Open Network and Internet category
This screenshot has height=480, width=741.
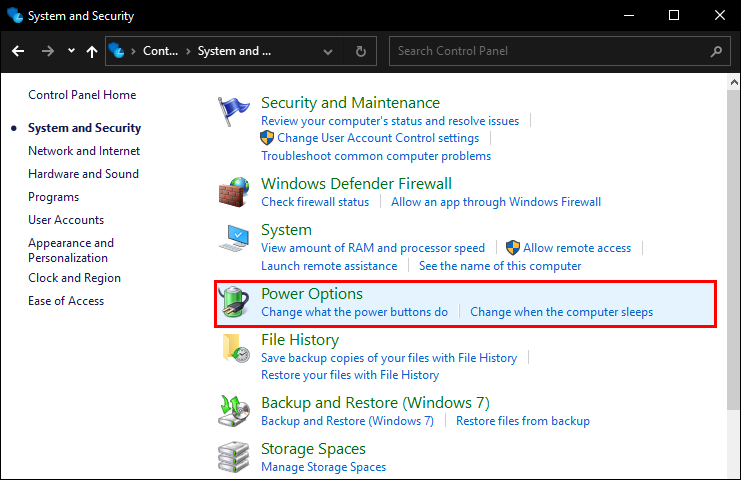[84, 151]
